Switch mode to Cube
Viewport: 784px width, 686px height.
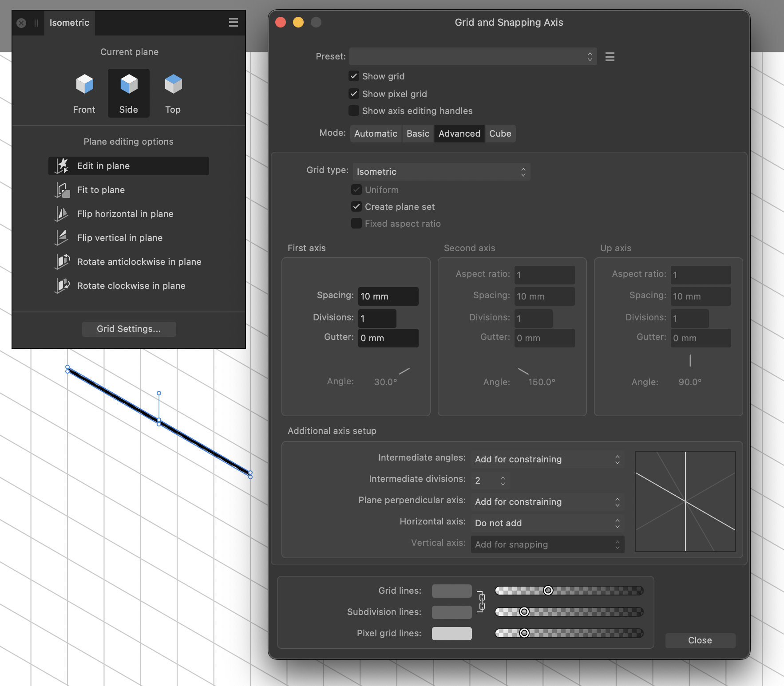click(500, 134)
